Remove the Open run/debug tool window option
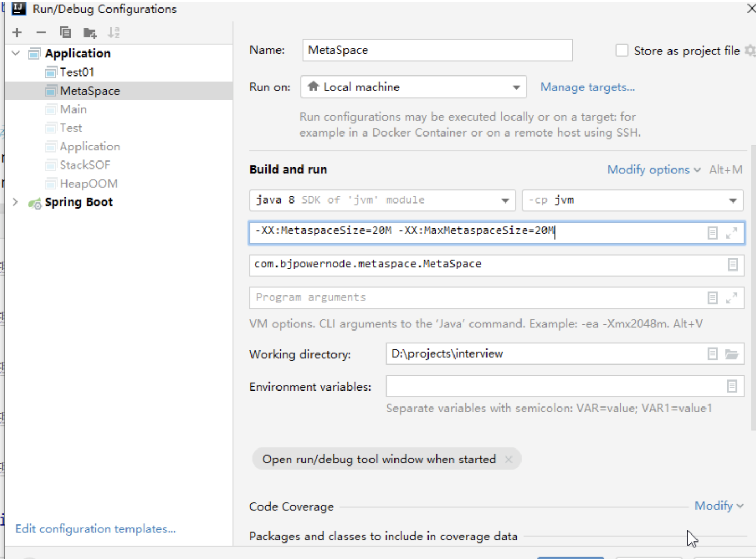Image resolution: width=756 pixels, height=559 pixels. pos(508,459)
